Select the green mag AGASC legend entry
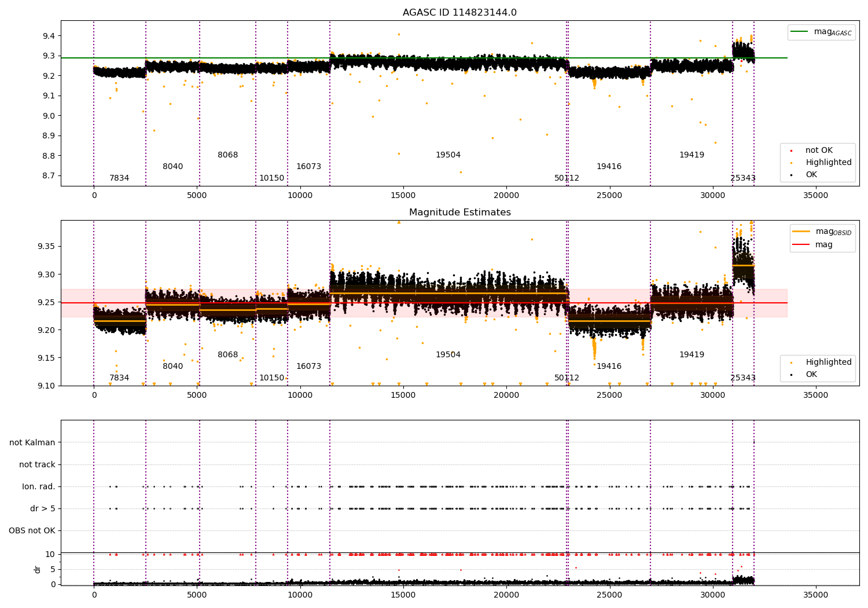 pos(821,32)
